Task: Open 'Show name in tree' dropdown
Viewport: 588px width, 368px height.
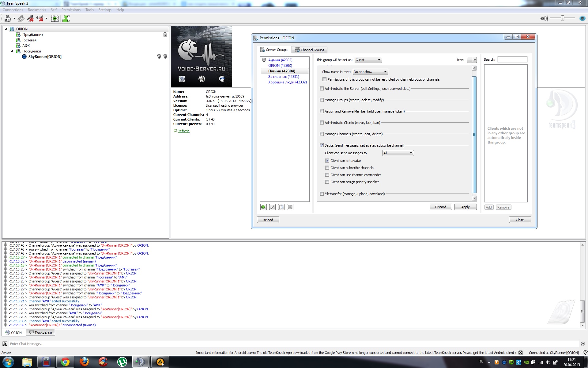Action: click(370, 72)
